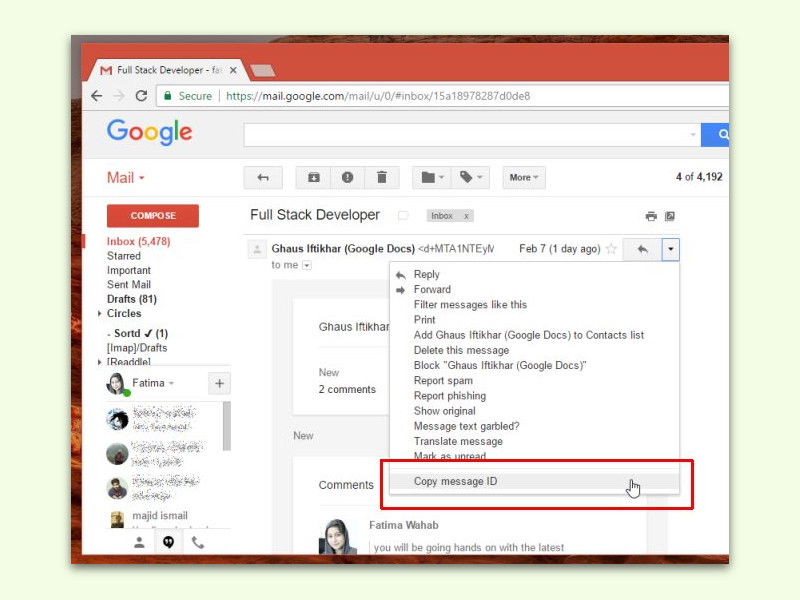800x600 pixels.
Task: Open chat with majid ismail
Action: [x=160, y=516]
